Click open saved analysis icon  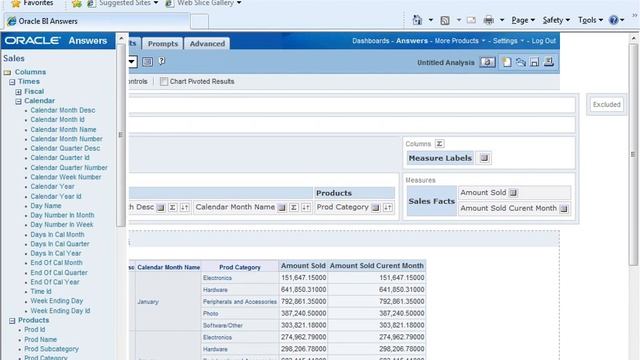tap(521, 62)
